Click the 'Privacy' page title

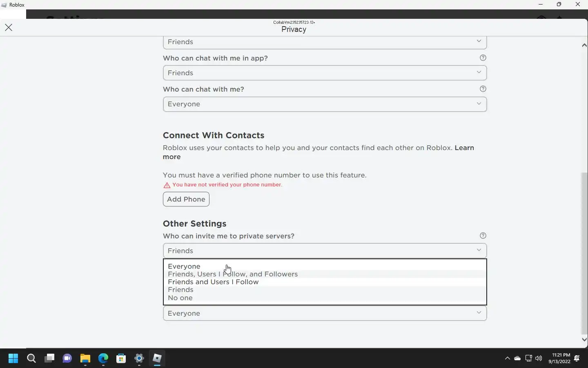tap(294, 29)
